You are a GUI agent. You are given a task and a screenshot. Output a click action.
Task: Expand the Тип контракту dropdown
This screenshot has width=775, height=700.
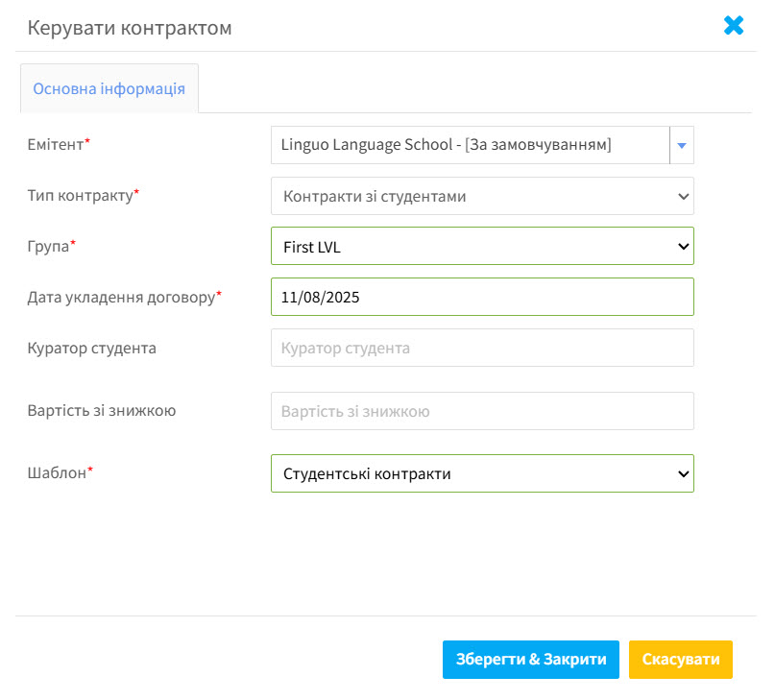[482, 196]
